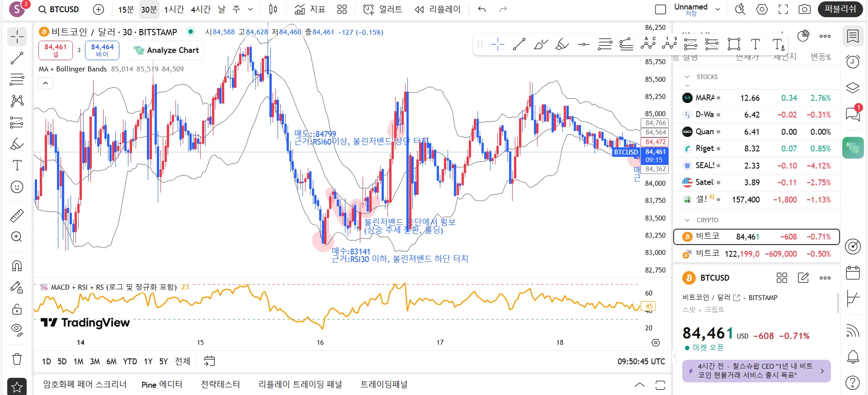Switch to the 30분 timeframe
The width and height of the screenshot is (868, 395).
click(149, 9)
